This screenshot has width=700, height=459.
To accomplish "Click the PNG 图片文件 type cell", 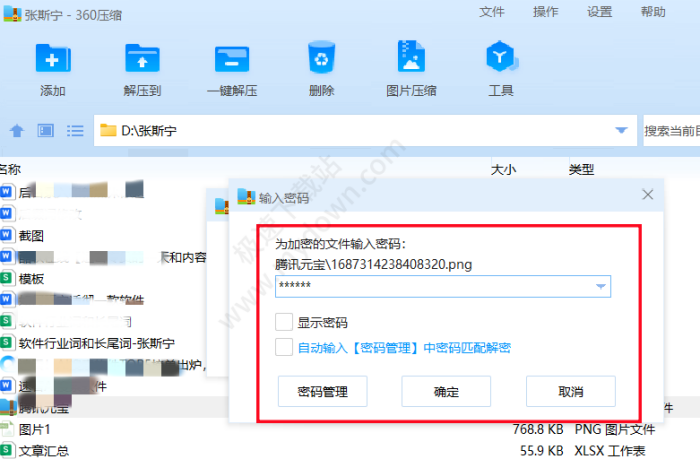I will [x=615, y=430].
